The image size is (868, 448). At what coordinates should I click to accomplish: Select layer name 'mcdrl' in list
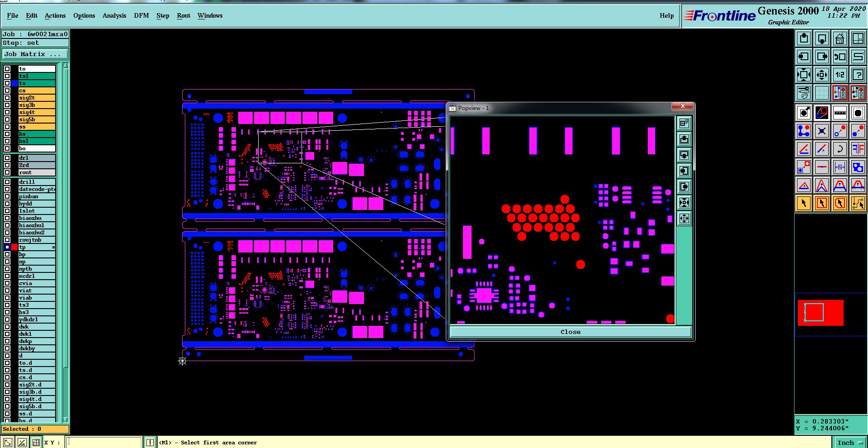pos(37,276)
